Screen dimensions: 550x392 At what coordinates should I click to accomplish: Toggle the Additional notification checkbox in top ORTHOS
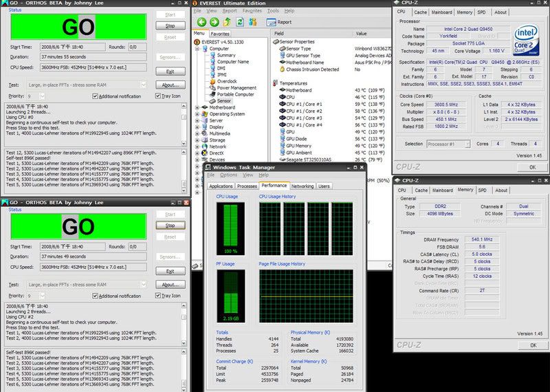pos(93,96)
